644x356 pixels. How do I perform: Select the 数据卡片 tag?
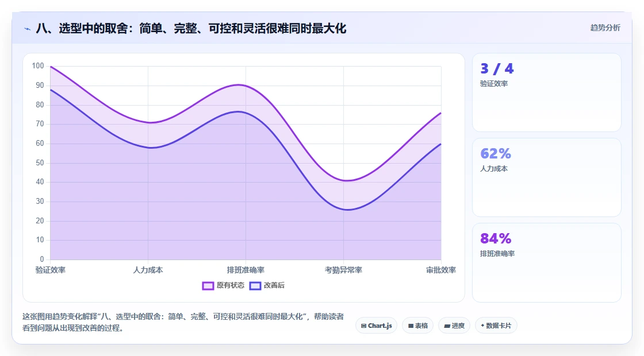point(496,326)
